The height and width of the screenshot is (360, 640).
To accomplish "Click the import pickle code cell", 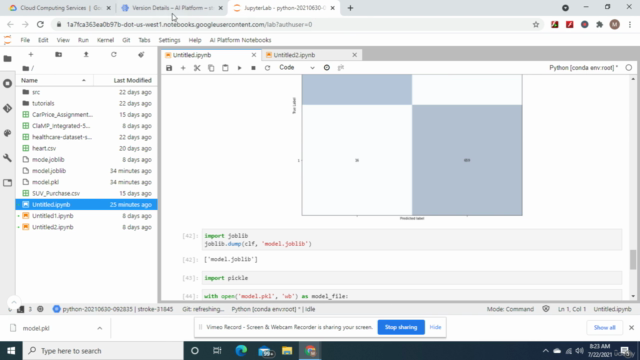I will click(x=412, y=278).
